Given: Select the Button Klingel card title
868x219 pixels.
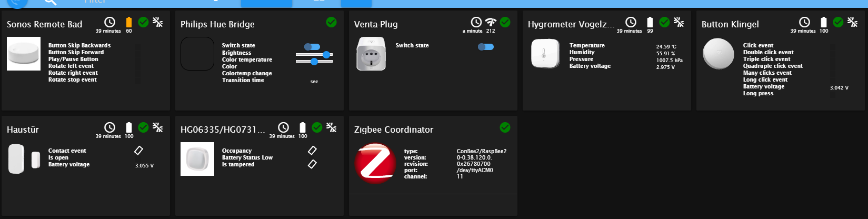Looking at the screenshot, I should coord(730,24).
